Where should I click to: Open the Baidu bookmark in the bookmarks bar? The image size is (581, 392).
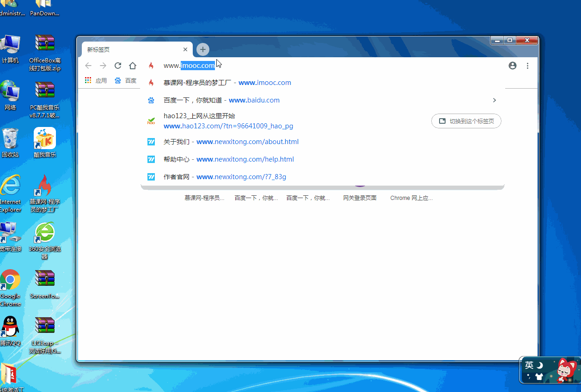(x=125, y=80)
